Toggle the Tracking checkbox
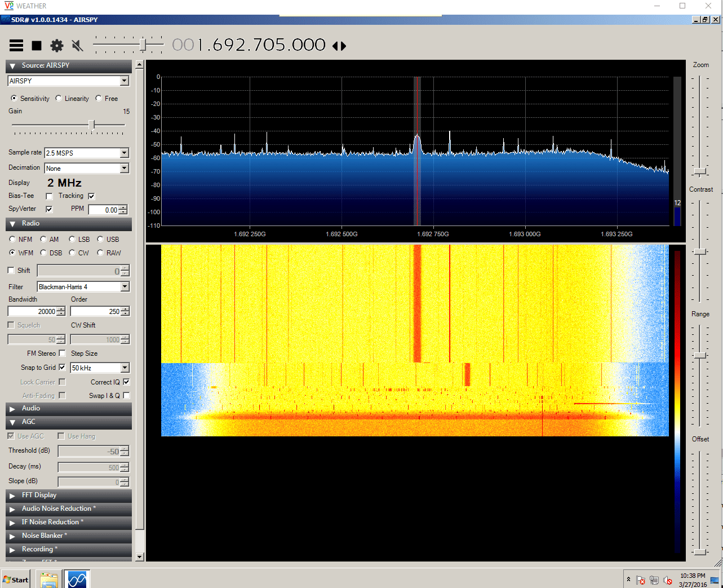Image resolution: width=723 pixels, height=588 pixels. tap(91, 196)
